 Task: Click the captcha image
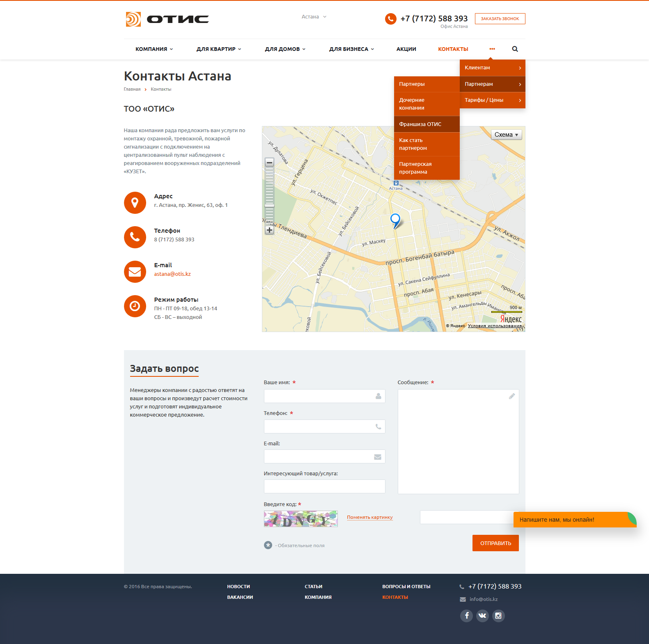[x=300, y=519]
